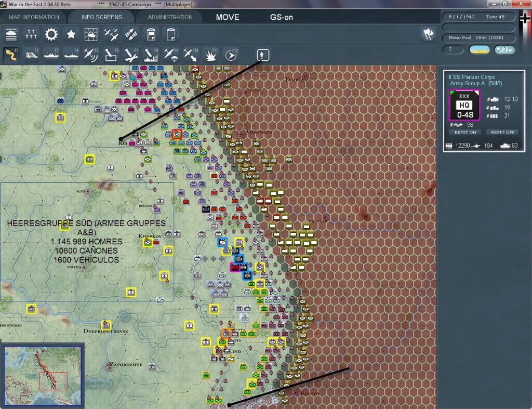Viewport: 532px width, 409px height.
Task: Open the tank with list lines icon
Action: 11,34
